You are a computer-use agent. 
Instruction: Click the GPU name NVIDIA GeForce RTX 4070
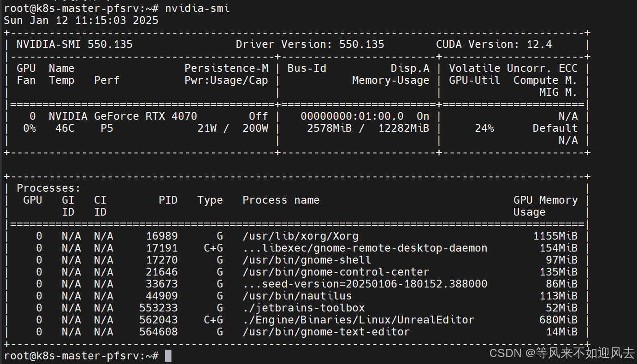click(123, 116)
